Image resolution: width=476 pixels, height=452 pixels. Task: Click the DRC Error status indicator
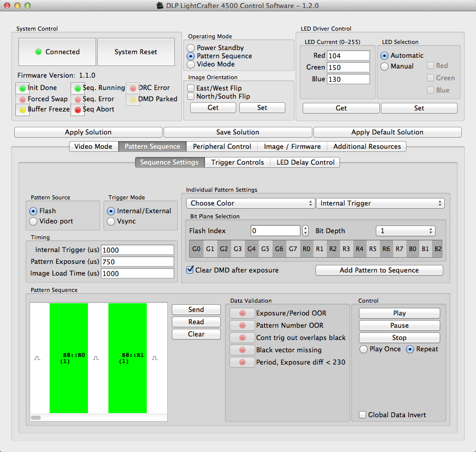tap(133, 88)
